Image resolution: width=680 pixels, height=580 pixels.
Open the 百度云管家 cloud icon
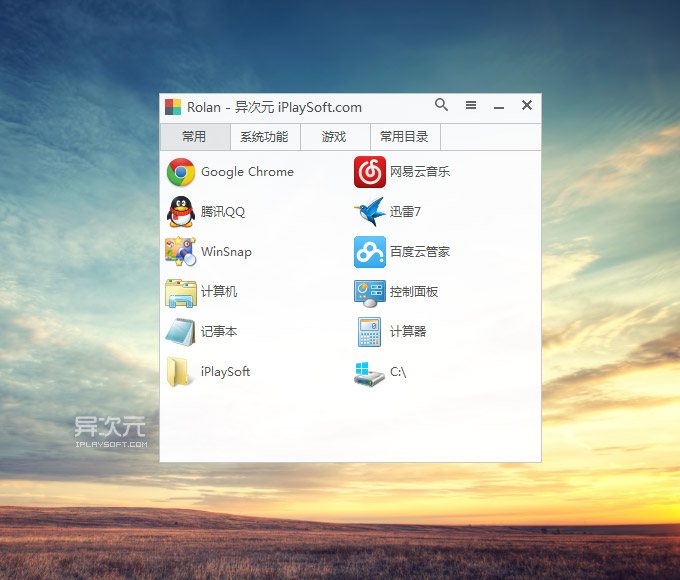pyautogui.click(x=369, y=252)
